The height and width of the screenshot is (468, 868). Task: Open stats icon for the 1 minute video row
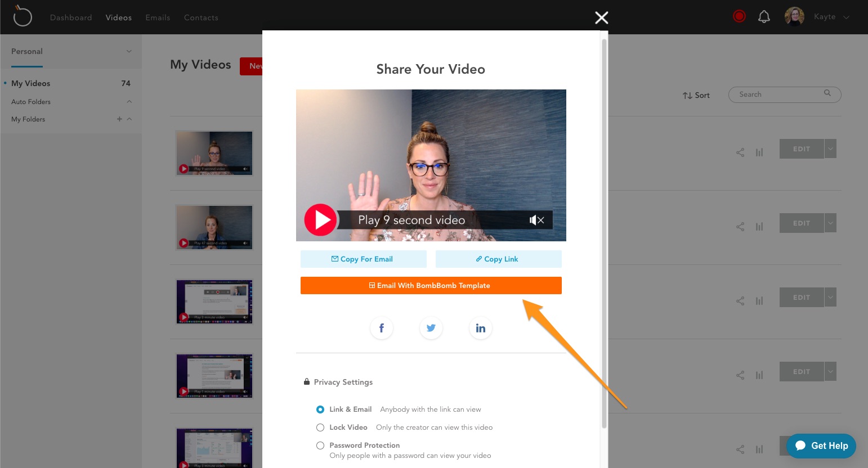pos(759,375)
